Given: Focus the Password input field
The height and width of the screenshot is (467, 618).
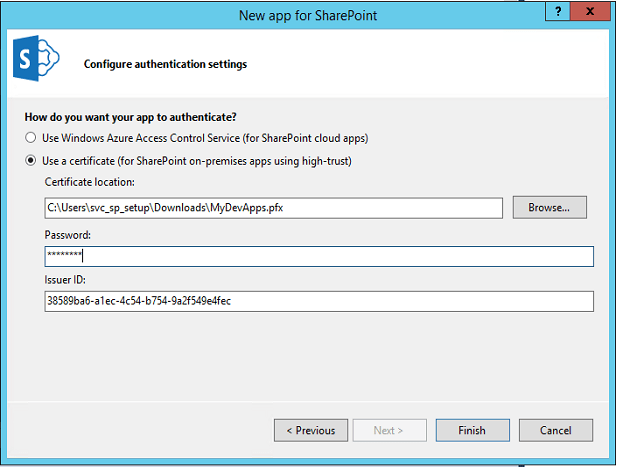Looking at the screenshot, I should click(x=319, y=256).
